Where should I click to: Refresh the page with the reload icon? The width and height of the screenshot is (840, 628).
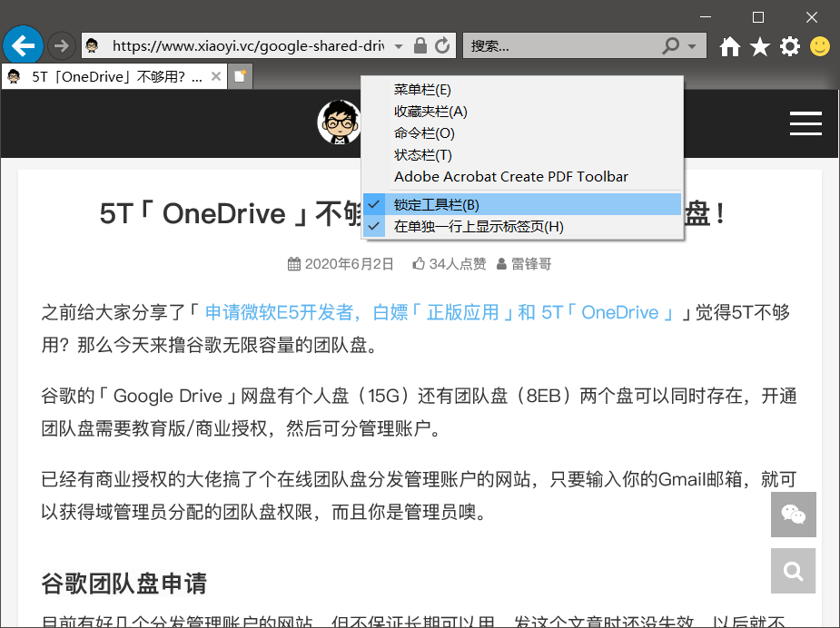pos(442,44)
